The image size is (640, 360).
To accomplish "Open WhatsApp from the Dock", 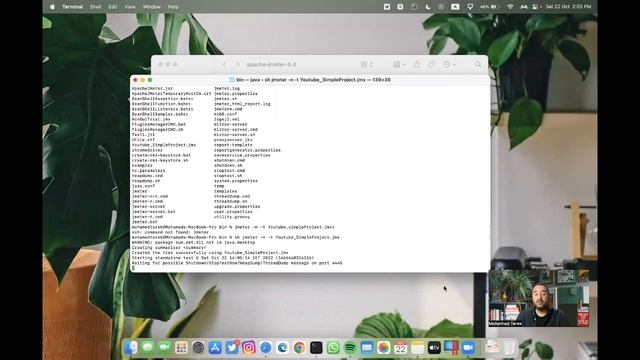I will pos(333,348).
